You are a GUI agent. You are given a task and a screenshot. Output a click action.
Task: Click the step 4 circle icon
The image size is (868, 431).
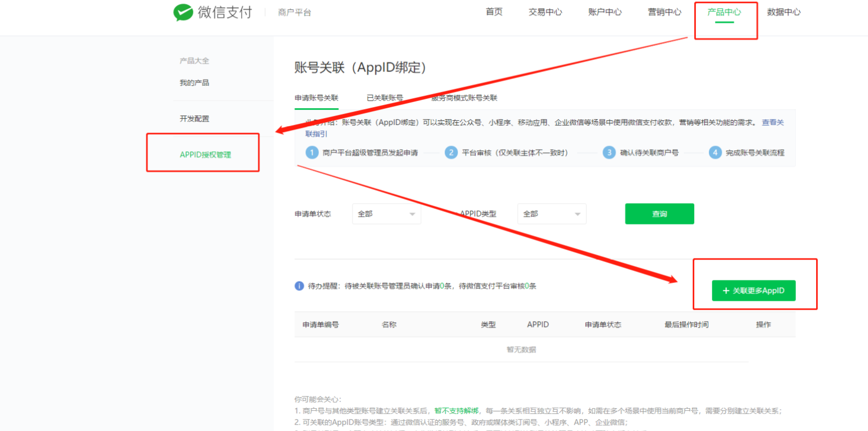click(x=715, y=152)
